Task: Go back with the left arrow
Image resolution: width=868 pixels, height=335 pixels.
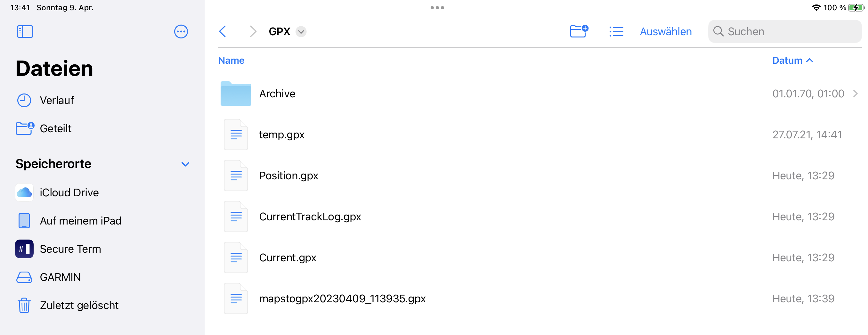Action: (x=223, y=32)
